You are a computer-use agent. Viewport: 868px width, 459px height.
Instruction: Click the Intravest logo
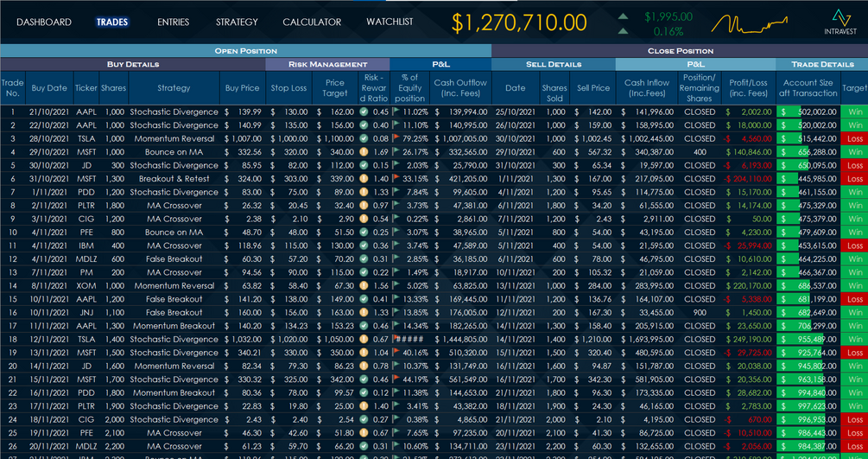(840, 22)
